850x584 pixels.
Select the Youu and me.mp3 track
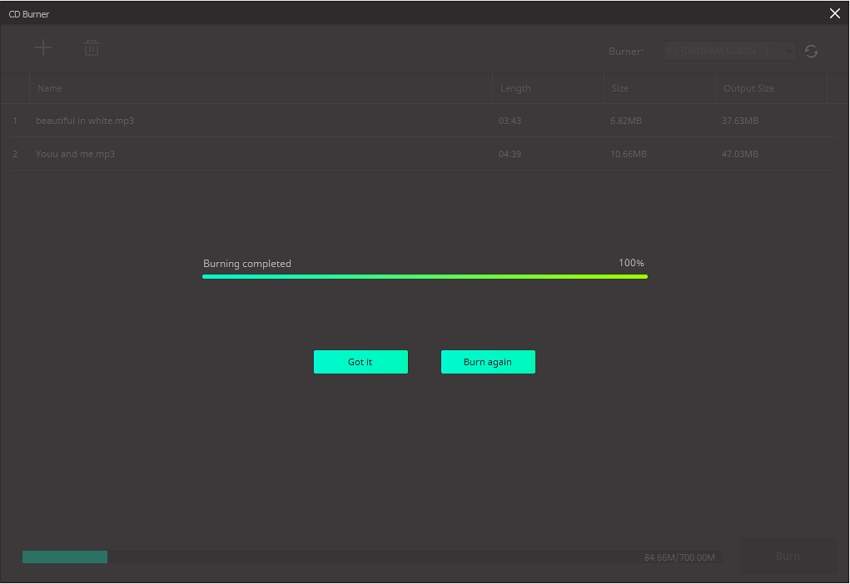75,154
